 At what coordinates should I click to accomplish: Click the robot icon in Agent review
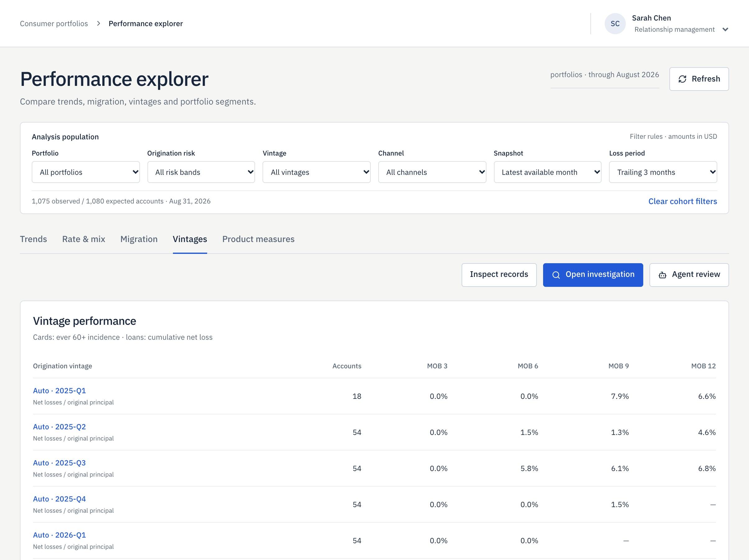tap(662, 275)
